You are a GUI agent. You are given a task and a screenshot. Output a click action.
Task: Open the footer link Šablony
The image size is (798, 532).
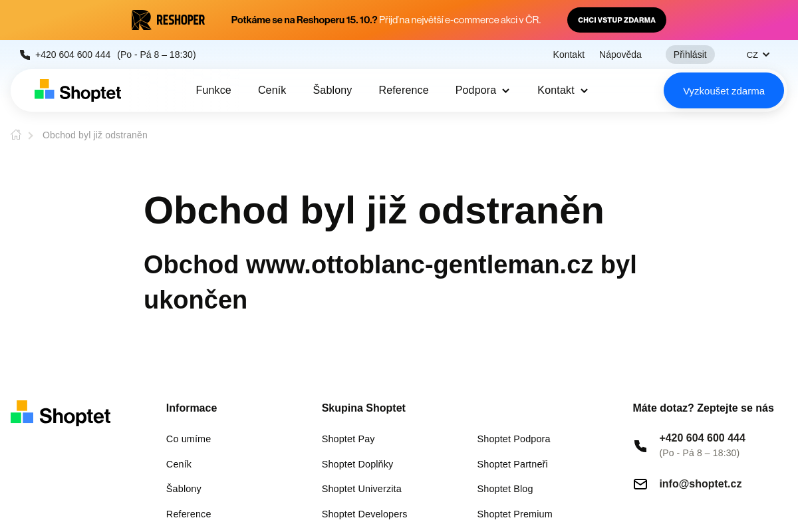(184, 489)
